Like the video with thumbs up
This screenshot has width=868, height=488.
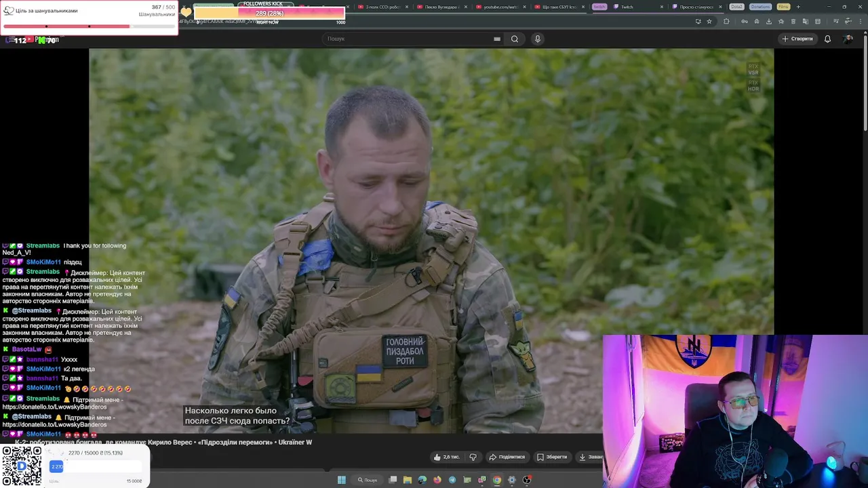(446, 457)
